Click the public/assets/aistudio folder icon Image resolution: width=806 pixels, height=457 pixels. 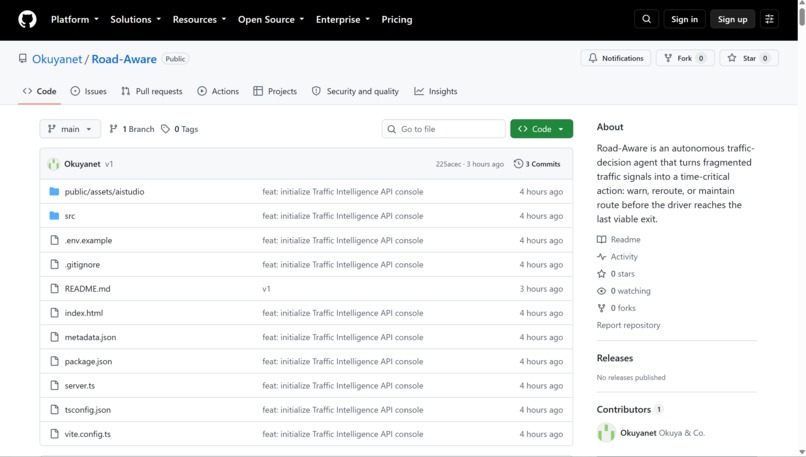tap(54, 191)
